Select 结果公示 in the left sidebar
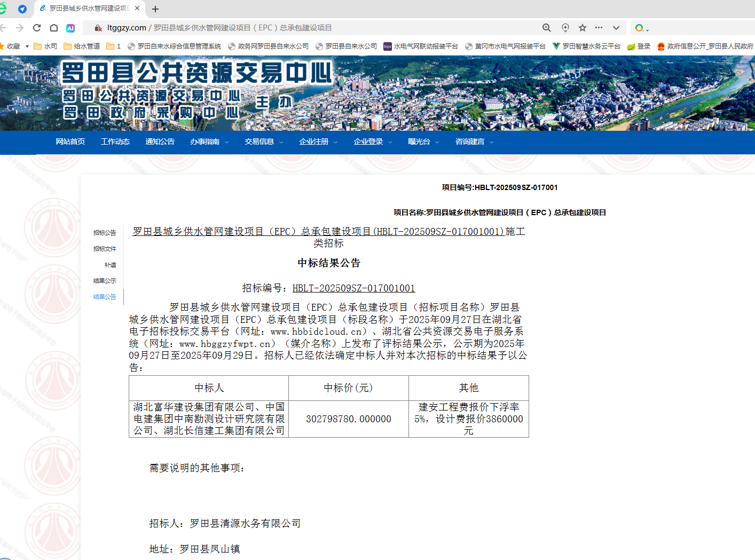The image size is (755, 560). 105,281
